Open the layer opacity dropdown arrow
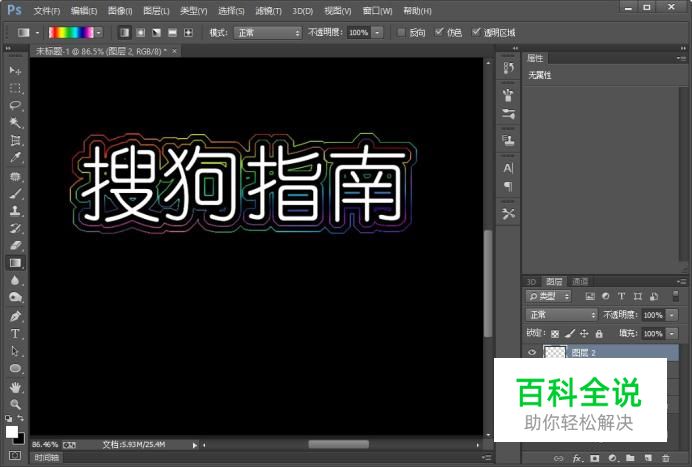This screenshot has height=467, width=692. pyautogui.click(x=672, y=315)
